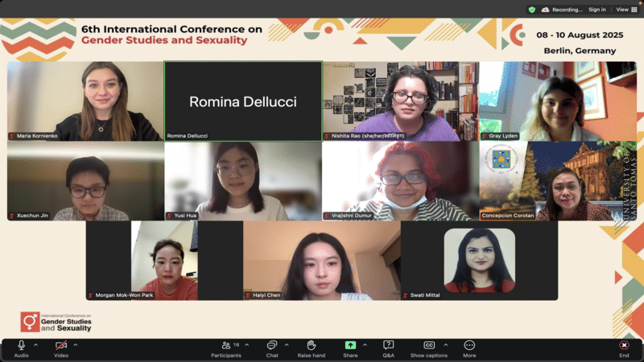Toggle the Video camera on
The image size is (644, 362).
(61, 345)
